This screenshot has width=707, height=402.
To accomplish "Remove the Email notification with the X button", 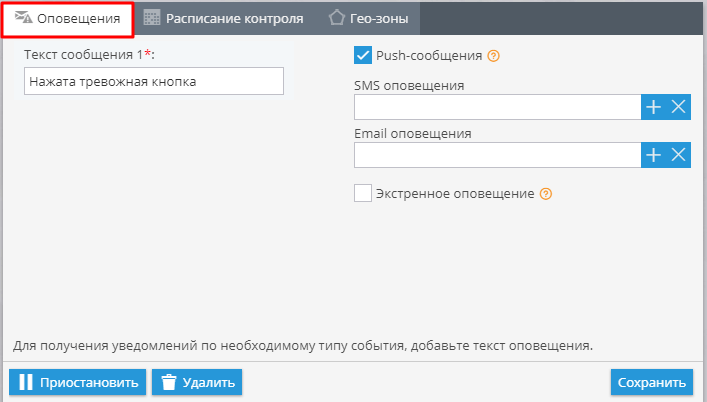I will (678, 155).
